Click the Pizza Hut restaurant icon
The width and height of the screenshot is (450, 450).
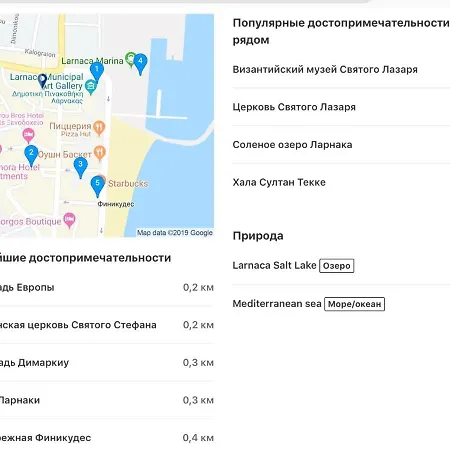tap(99, 128)
